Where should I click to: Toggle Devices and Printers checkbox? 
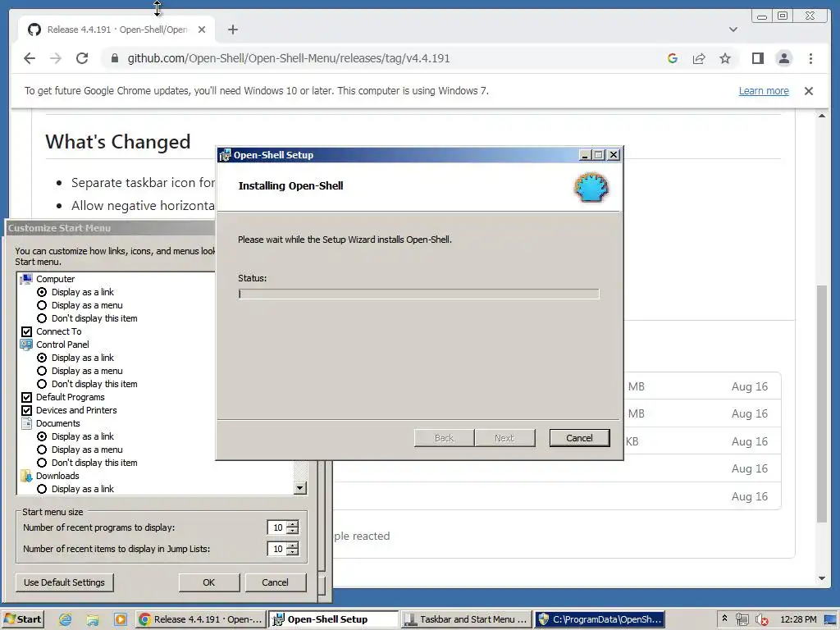coord(26,410)
